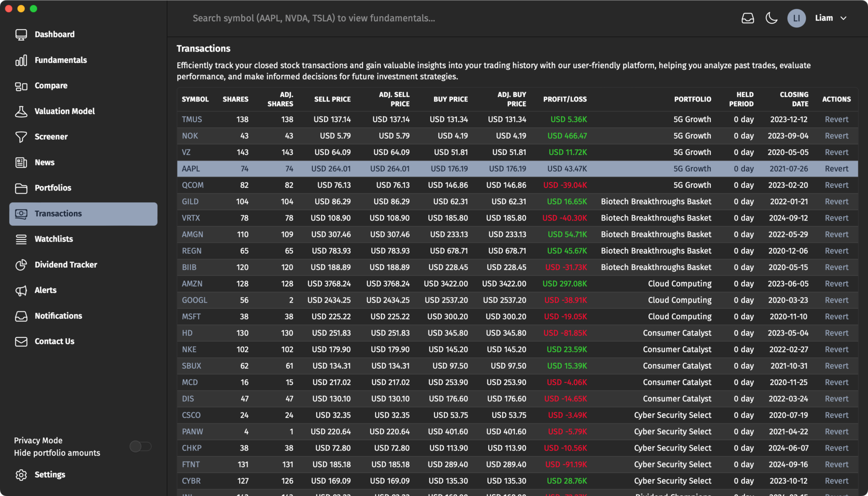Revert the HD transaction

click(x=836, y=333)
